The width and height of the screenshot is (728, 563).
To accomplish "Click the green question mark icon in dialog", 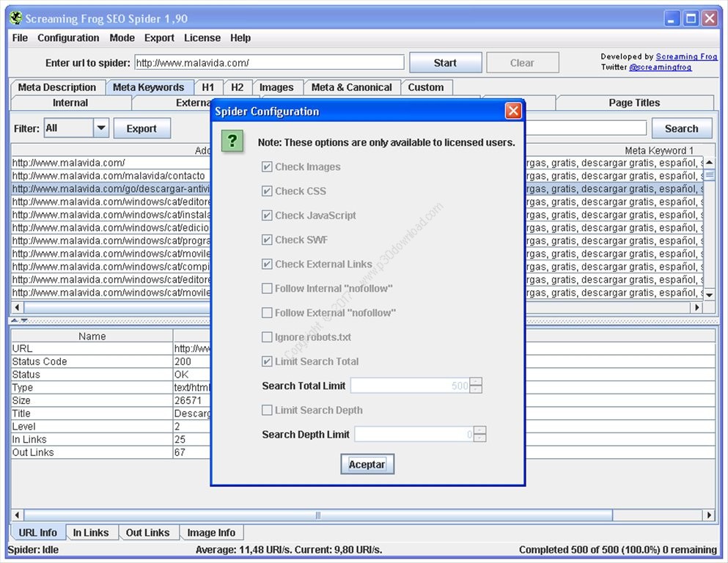I will 232,140.
